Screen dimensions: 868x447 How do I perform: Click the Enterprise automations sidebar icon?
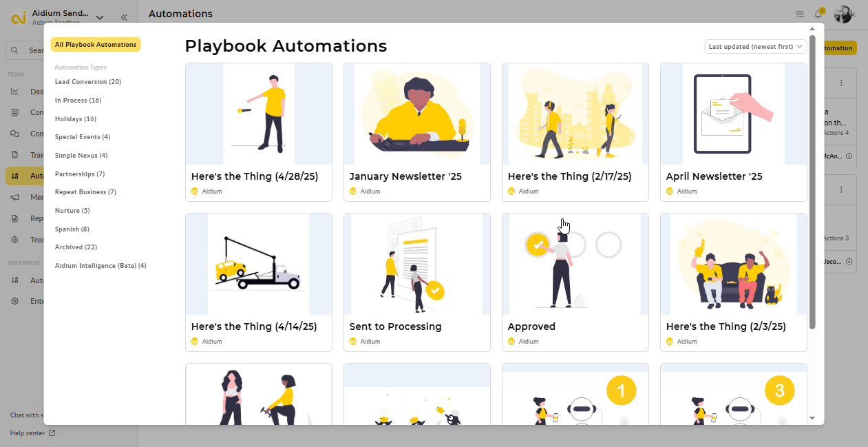(14, 280)
